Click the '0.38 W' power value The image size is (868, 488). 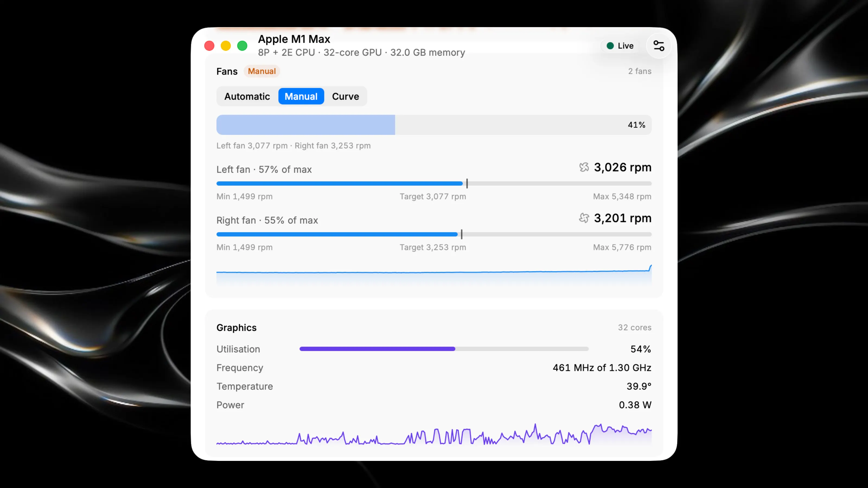[x=635, y=405]
